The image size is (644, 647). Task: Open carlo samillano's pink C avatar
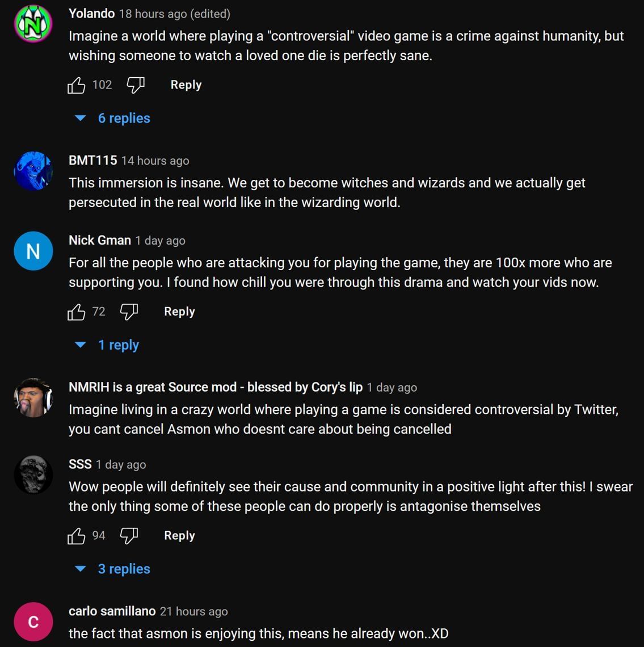point(33,621)
